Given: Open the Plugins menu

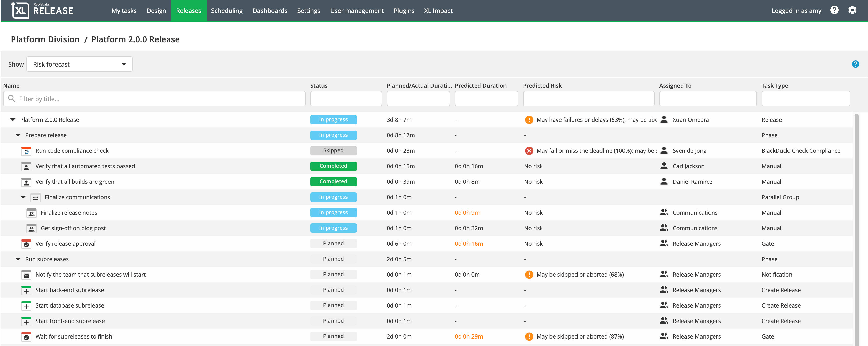Looking at the screenshot, I should tap(404, 10).
